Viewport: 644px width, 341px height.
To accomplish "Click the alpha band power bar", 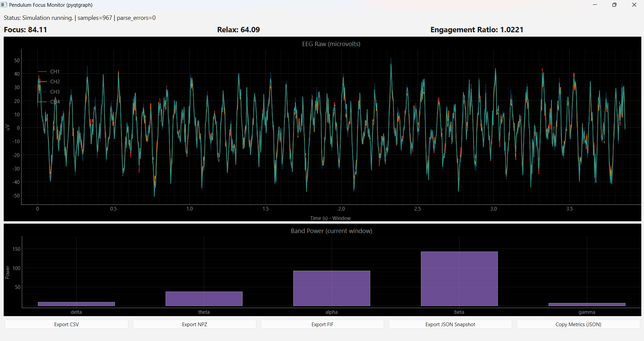I will [x=332, y=288].
